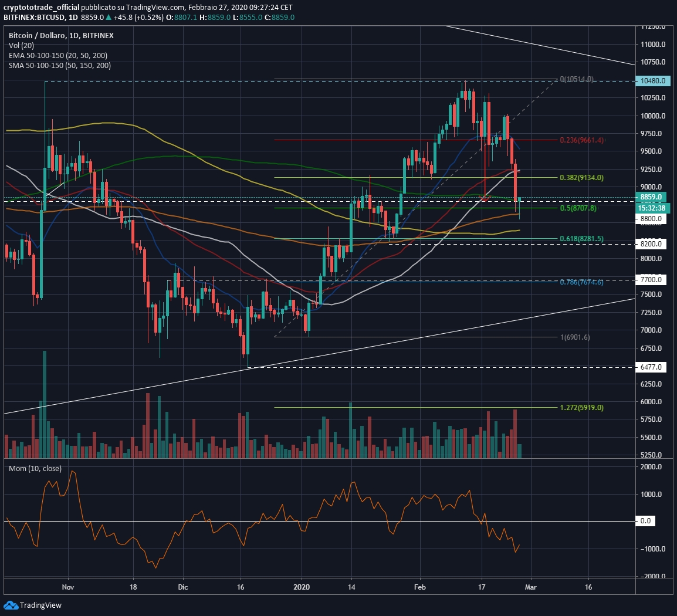Click the TradingView cloud logo icon
The height and width of the screenshot is (616, 677).
[10, 605]
